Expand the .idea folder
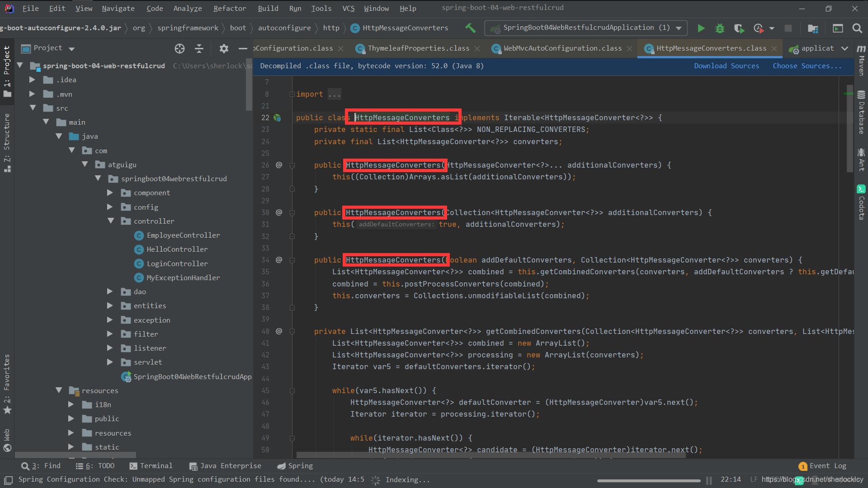Viewport: 868px width, 488px height. click(32, 80)
